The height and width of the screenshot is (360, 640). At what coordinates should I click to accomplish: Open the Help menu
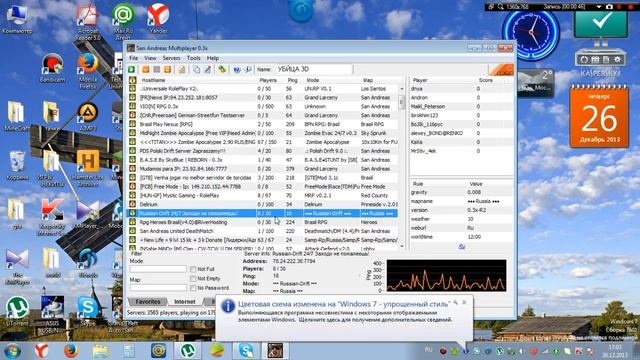(213, 58)
